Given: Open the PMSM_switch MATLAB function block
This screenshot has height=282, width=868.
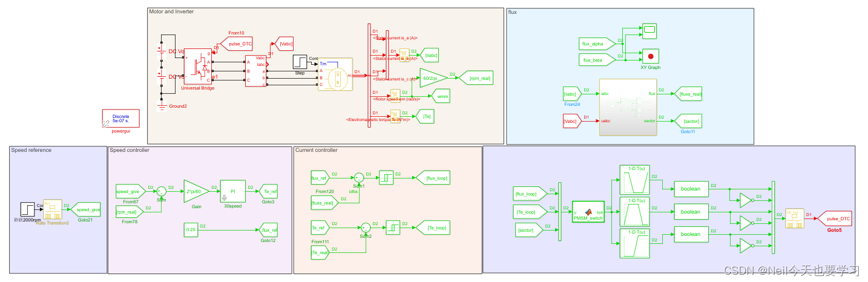Looking at the screenshot, I should point(588,212).
